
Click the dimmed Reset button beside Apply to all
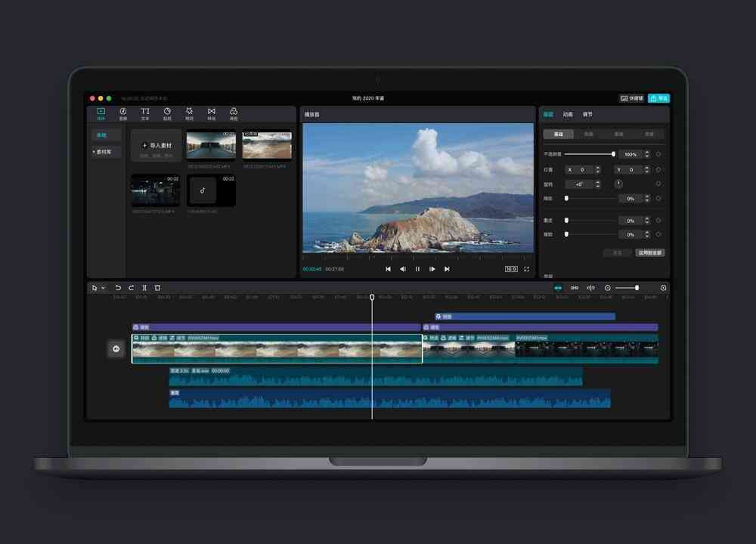pyautogui.click(x=617, y=253)
